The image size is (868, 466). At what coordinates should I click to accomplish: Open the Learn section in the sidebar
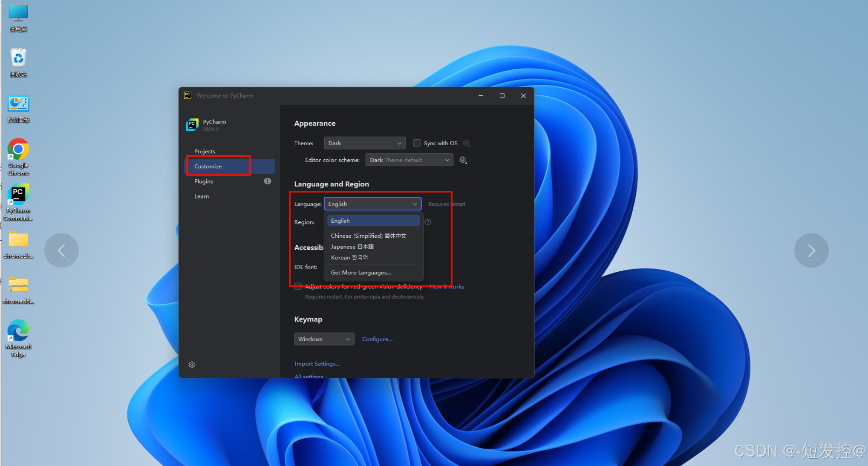201,196
